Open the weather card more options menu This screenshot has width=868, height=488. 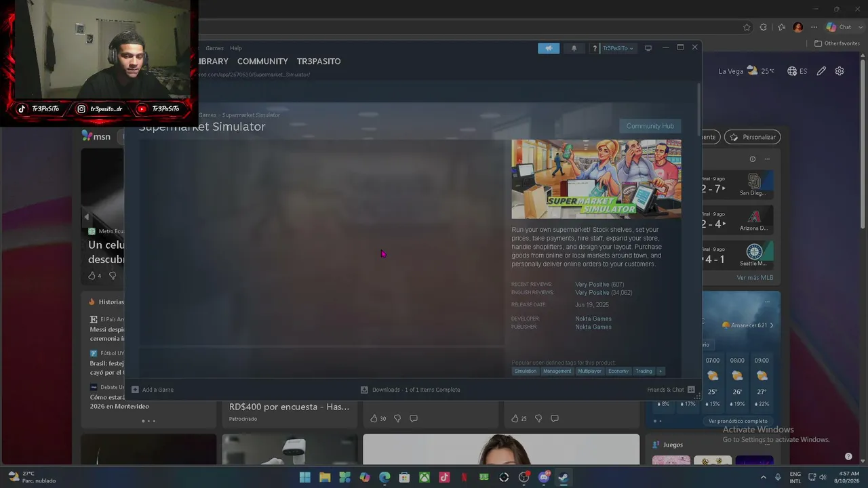(x=767, y=302)
